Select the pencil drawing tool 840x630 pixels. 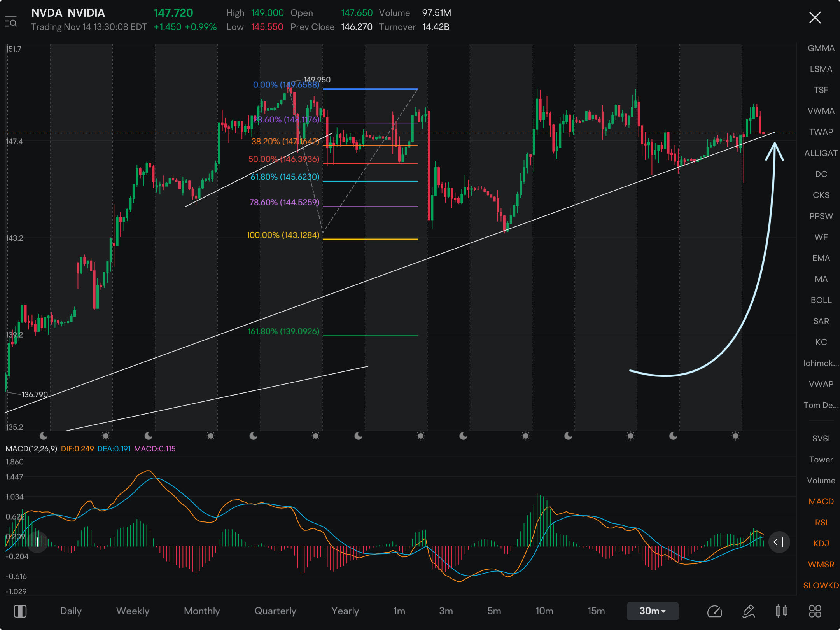(x=749, y=611)
